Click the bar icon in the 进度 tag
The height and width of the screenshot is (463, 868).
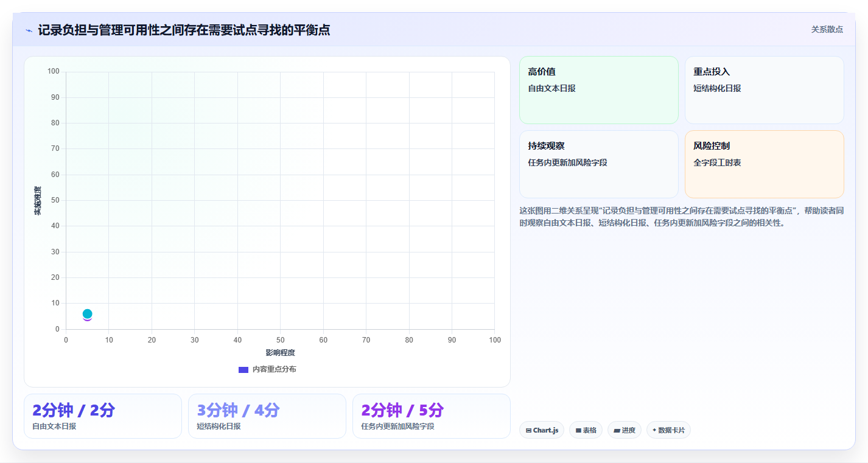[617, 431]
